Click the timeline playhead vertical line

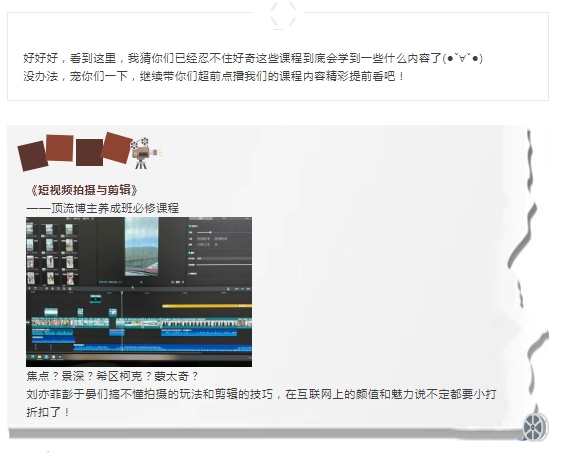click(x=122, y=321)
